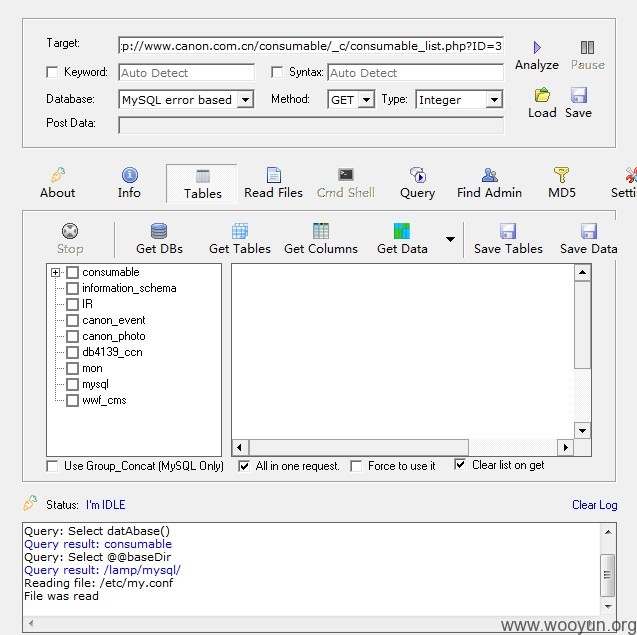637x635 pixels.
Task: Click data panel scroll left arrow
Action: [x=239, y=448]
